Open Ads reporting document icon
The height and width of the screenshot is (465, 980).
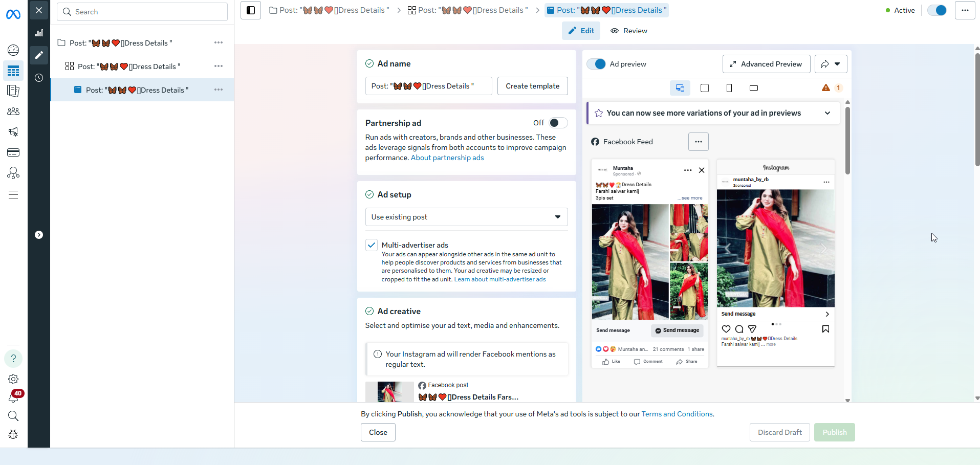(x=13, y=91)
